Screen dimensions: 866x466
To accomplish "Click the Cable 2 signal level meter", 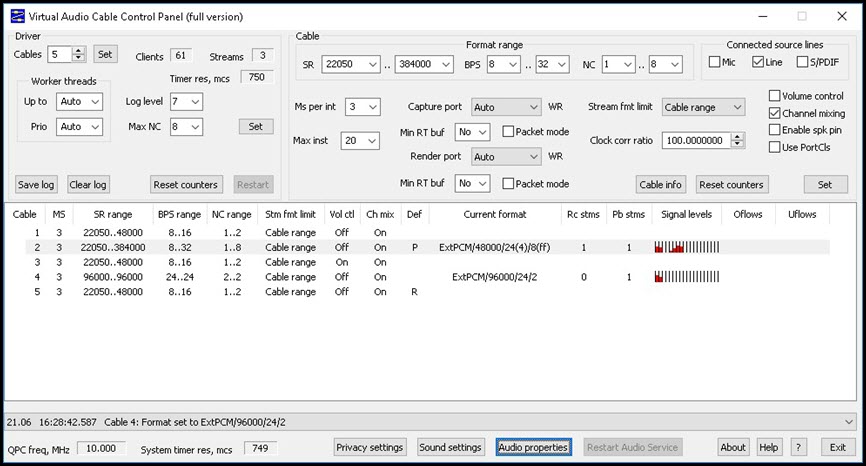I will (x=687, y=247).
